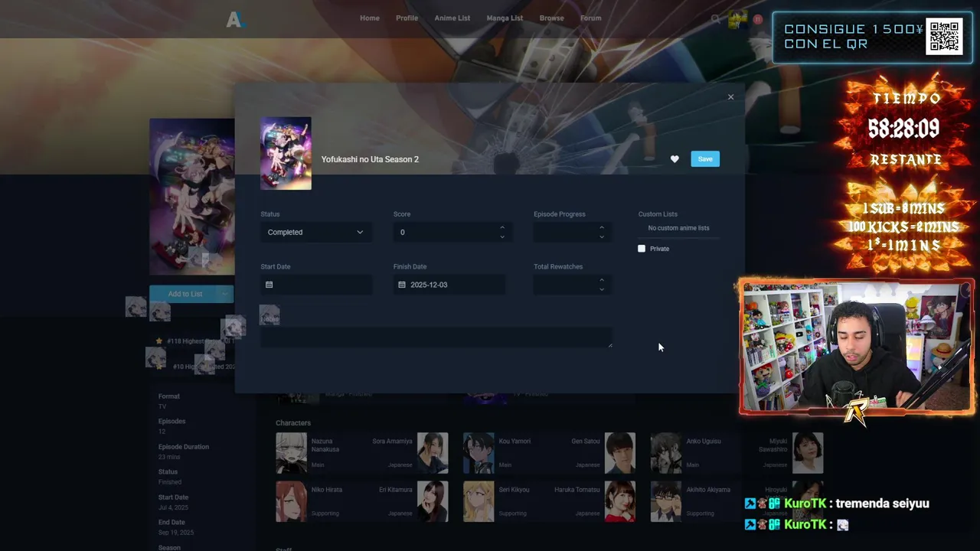The image size is (980, 551).
Task: Go to Home in the top navigation
Action: pos(370,18)
